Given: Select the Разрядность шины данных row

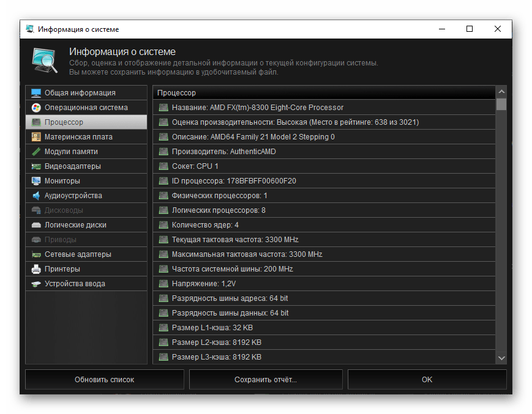Looking at the screenshot, I should coord(324,313).
